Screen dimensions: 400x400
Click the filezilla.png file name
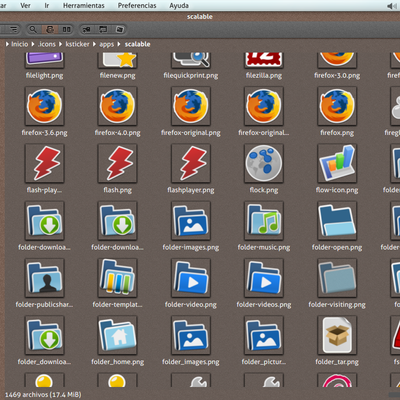coord(264,76)
